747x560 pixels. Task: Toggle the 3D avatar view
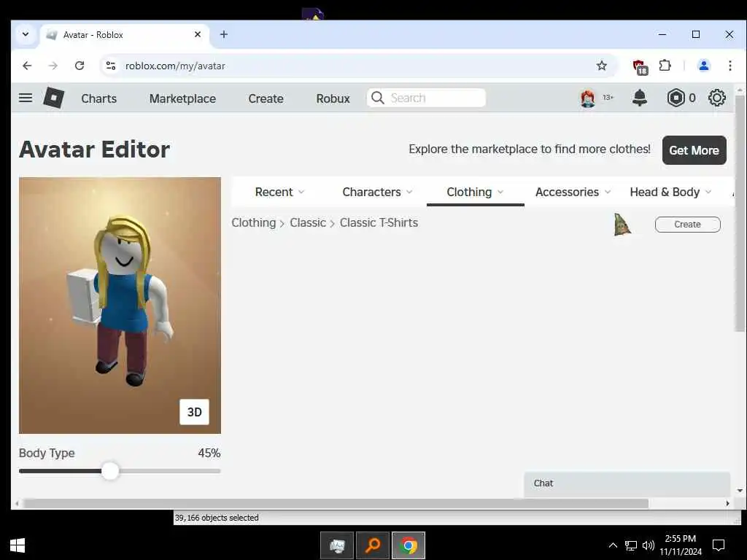tap(194, 412)
